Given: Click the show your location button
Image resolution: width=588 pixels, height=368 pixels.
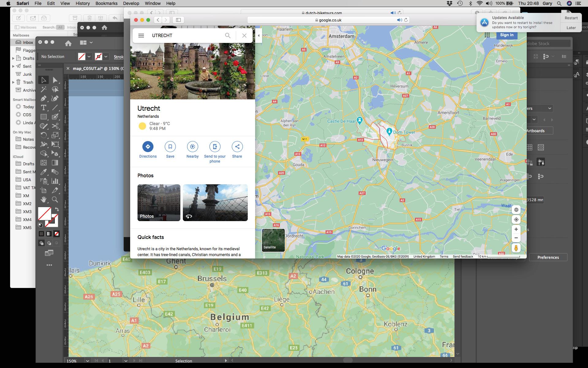Looking at the screenshot, I should click(x=516, y=220).
